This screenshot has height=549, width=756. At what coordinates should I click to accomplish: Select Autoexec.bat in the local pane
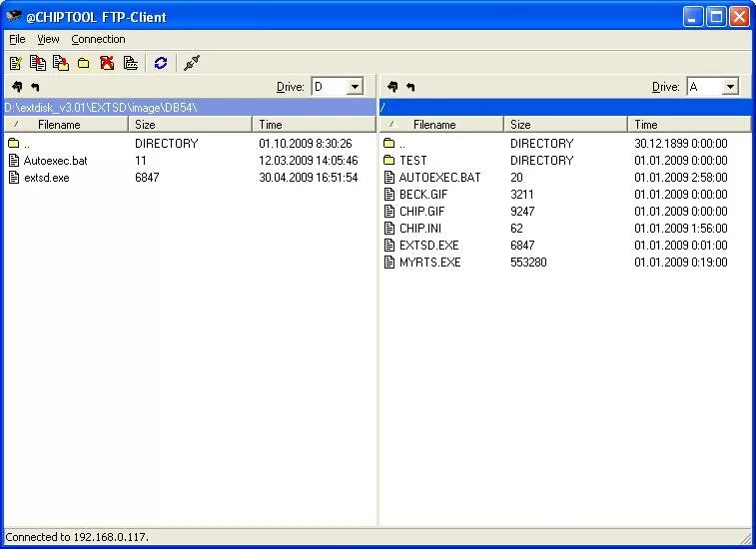click(x=56, y=161)
